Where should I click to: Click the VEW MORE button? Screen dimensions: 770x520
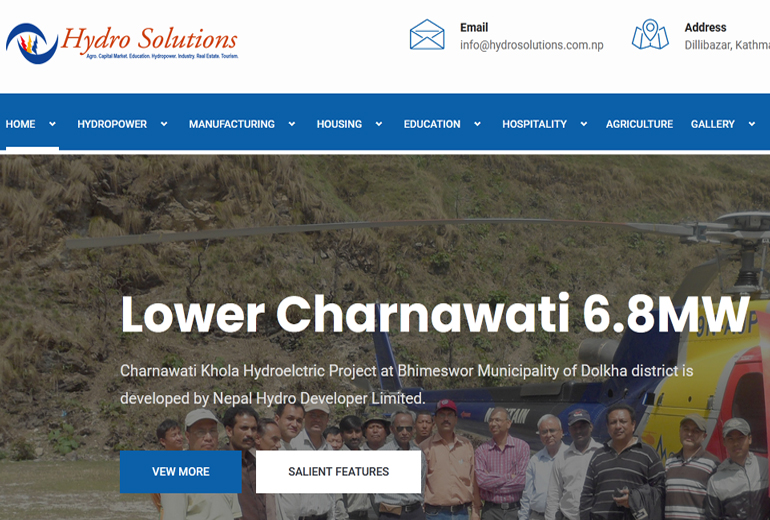181,472
